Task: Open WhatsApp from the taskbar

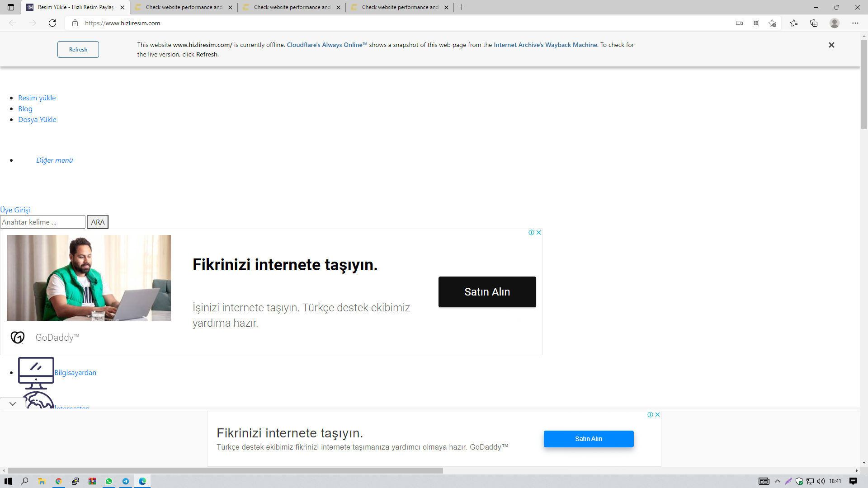Action: click(109, 481)
